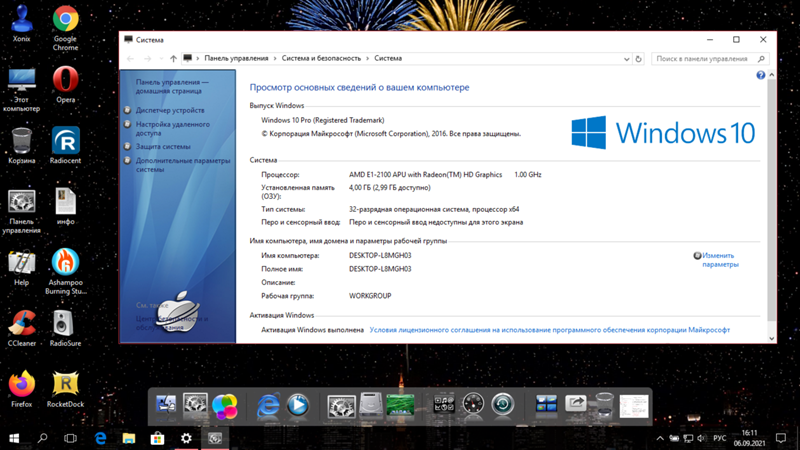This screenshot has width=800, height=450.
Task: Launch Google Chrome from desktop
Action: (65, 28)
